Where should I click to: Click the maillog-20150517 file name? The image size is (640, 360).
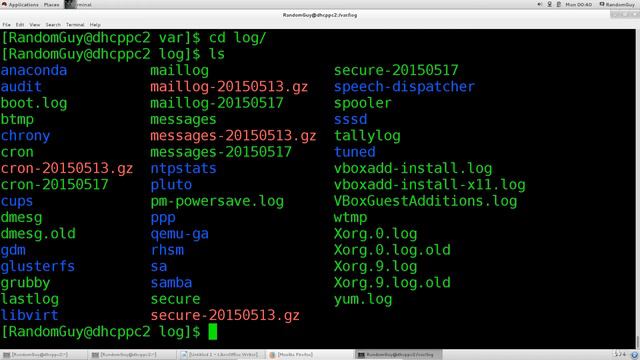click(217, 103)
